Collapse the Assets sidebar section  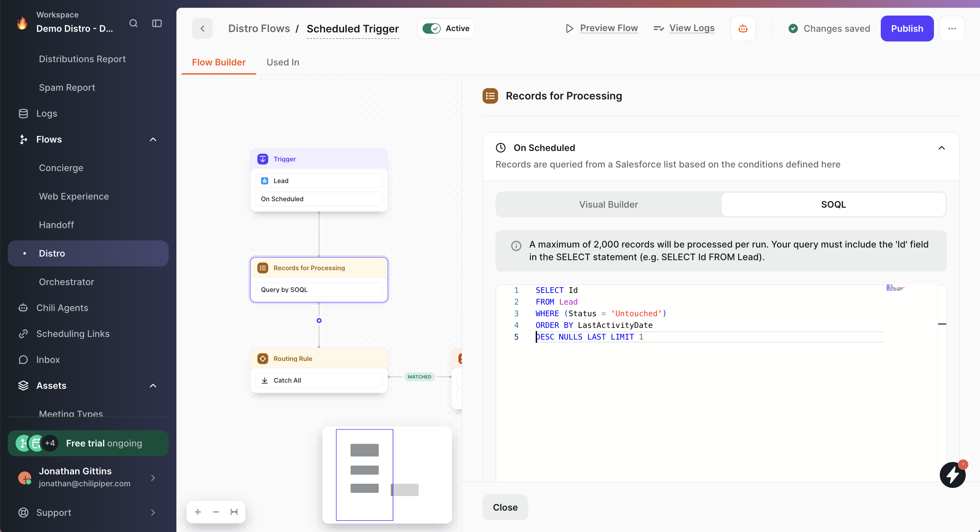[153, 386]
